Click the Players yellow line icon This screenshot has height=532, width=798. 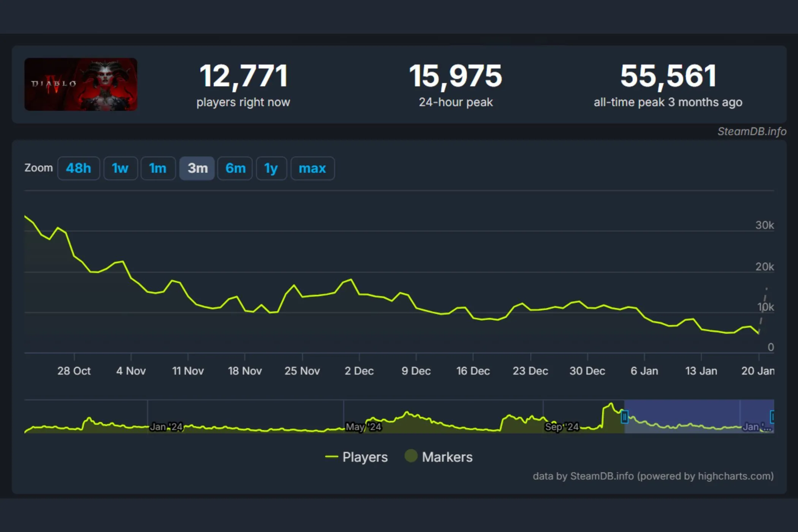[x=332, y=457]
